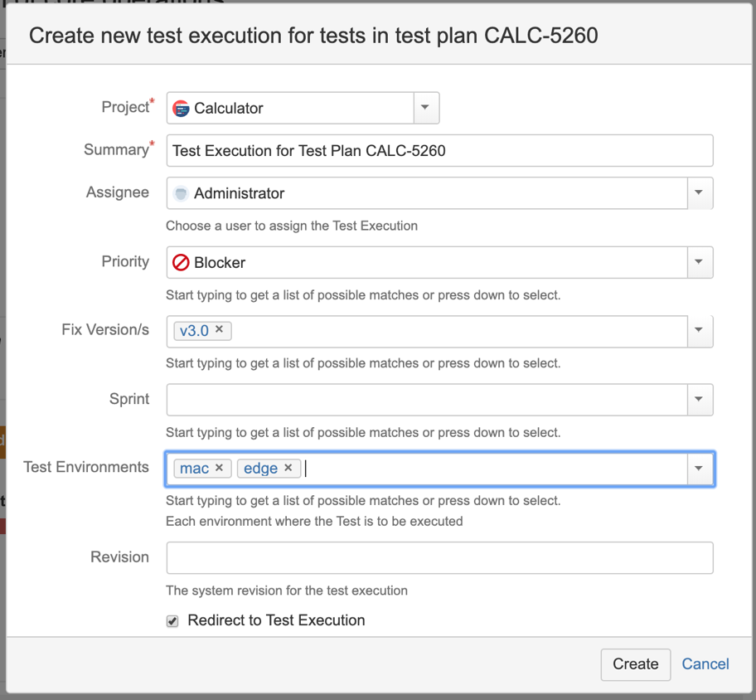Viewport: 756px width, 700px height.
Task: Click the Calculator project icon
Action: (x=181, y=109)
